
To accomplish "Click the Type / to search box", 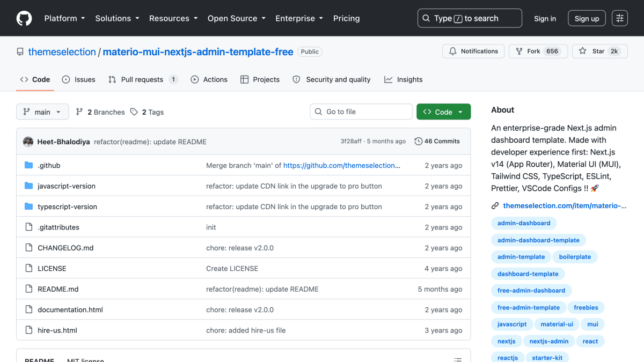I will 470,18.
